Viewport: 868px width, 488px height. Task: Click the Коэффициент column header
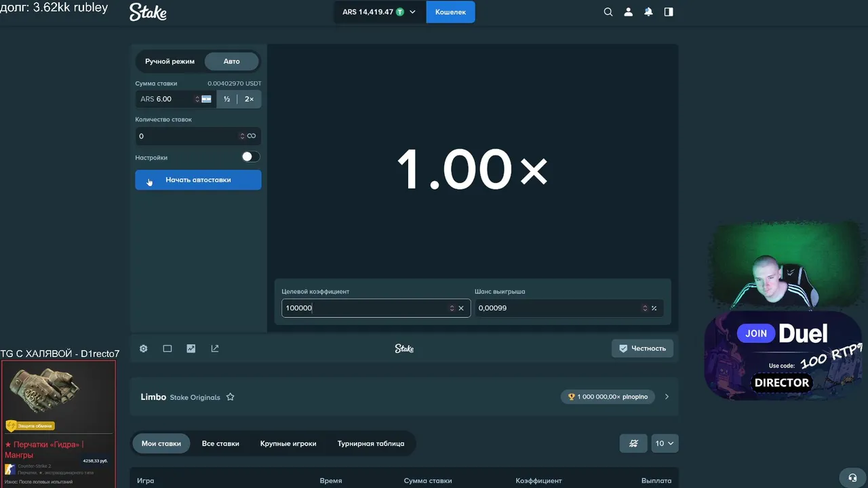click(539, 481)
